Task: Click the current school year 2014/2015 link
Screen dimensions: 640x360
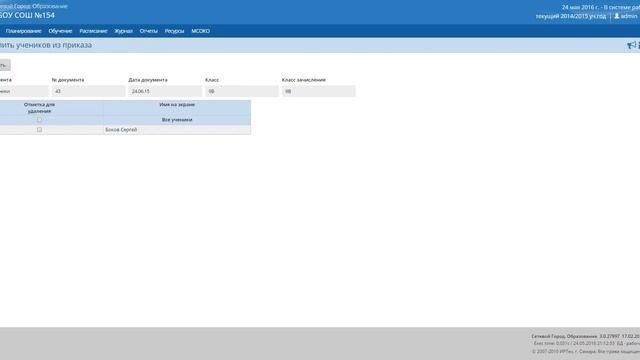Action: coord(571,16)
